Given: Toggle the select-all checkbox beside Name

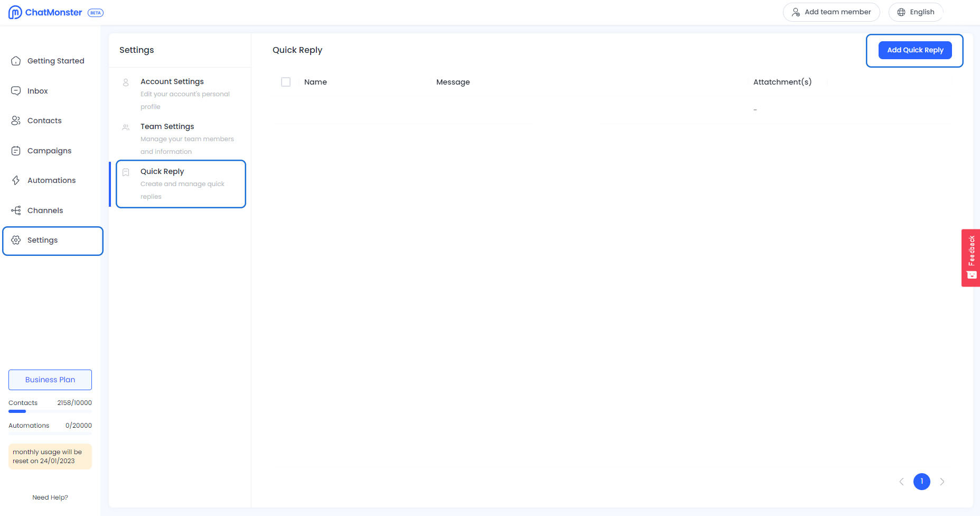Looking at the screenshot, I should (286, 82).
